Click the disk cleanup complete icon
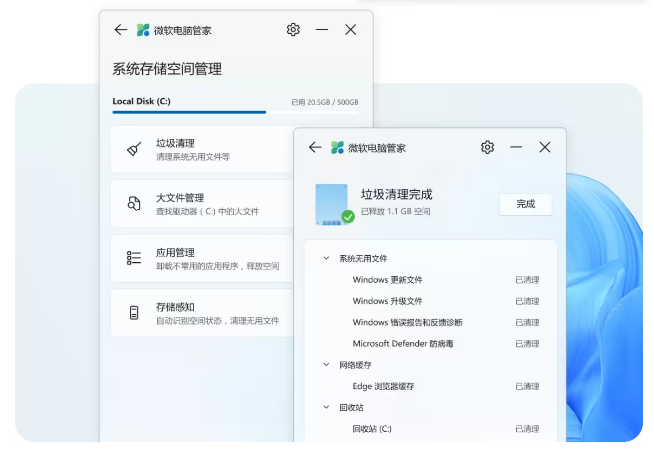The height and width of the screenshot is (454, 654). coord(332,204)
